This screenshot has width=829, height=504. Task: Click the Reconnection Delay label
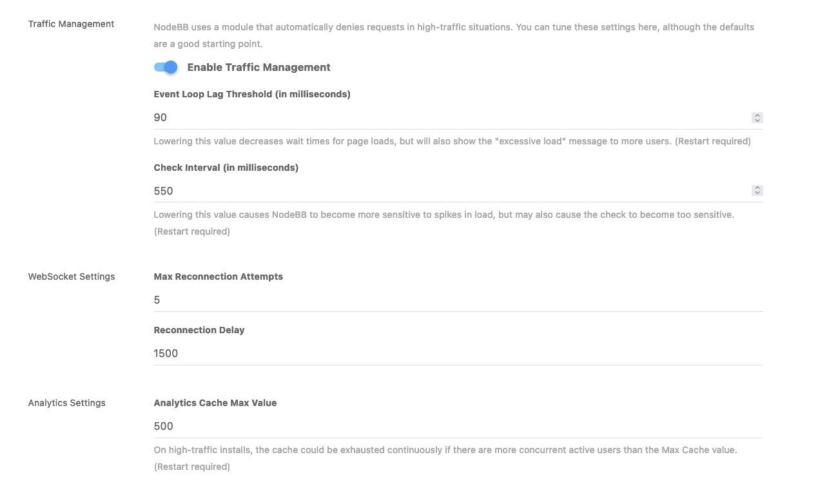[199, 330]
